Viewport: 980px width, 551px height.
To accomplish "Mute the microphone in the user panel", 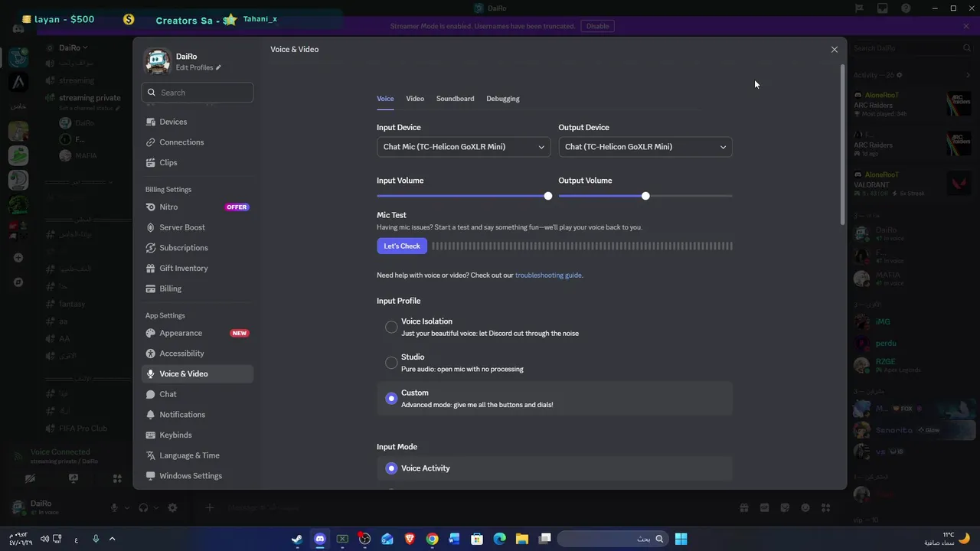I will (115, 507).
